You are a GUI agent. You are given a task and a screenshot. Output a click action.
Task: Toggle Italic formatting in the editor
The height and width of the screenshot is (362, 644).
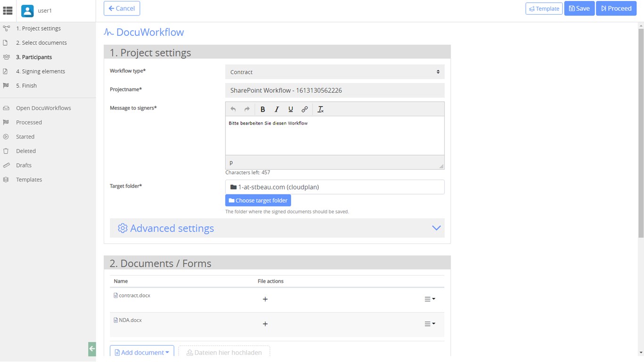(277, 109)
